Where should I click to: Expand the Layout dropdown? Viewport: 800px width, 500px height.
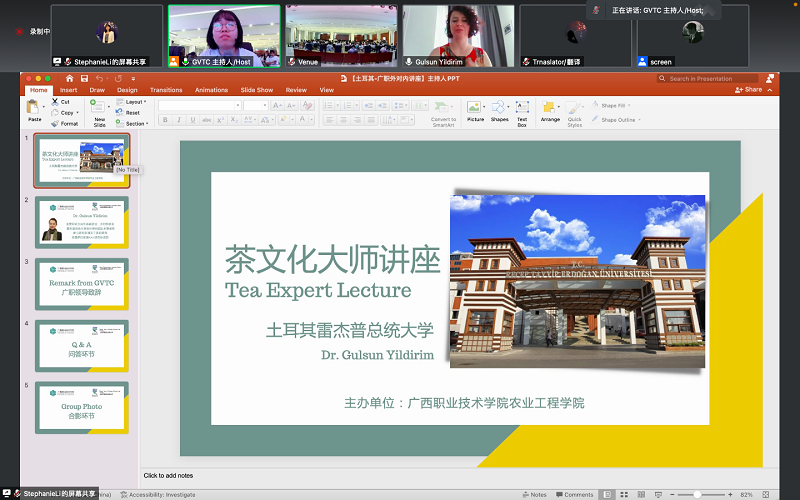[x=133, y=102]
